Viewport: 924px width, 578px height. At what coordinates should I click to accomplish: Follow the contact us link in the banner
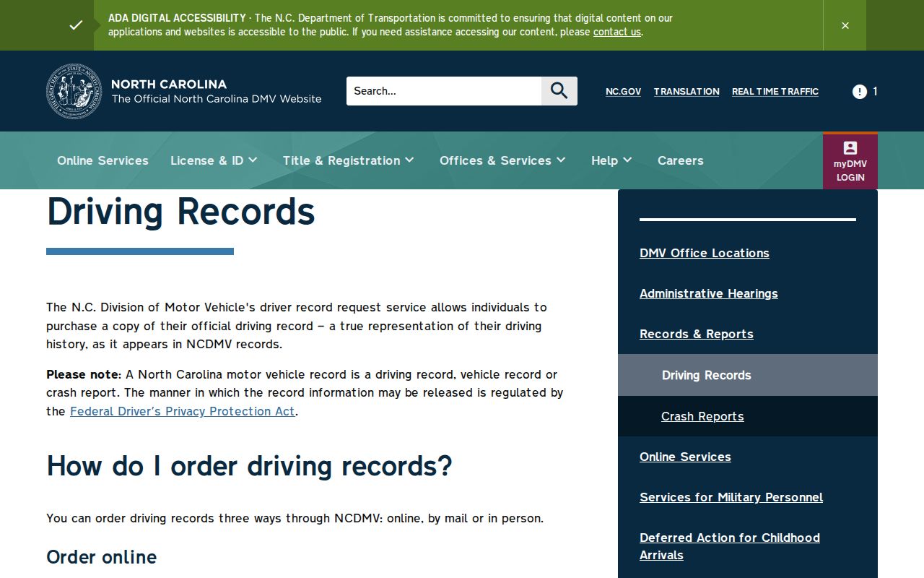617,32
